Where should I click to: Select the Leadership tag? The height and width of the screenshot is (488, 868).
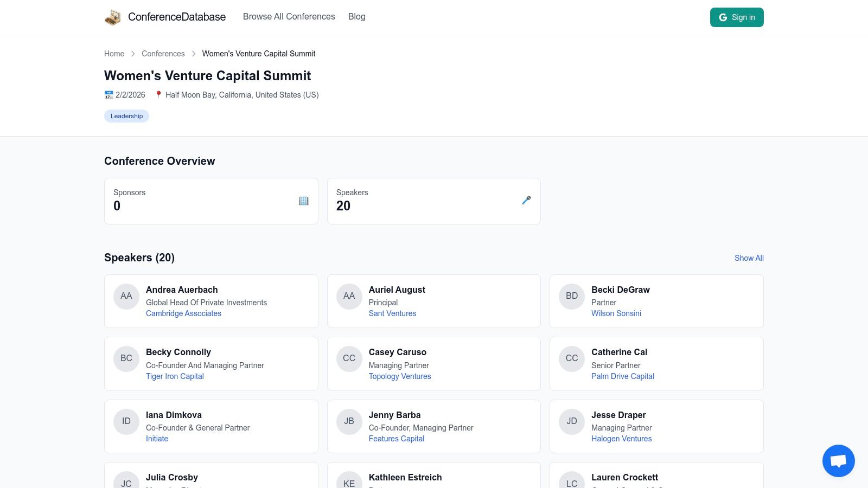coord(126,116)
